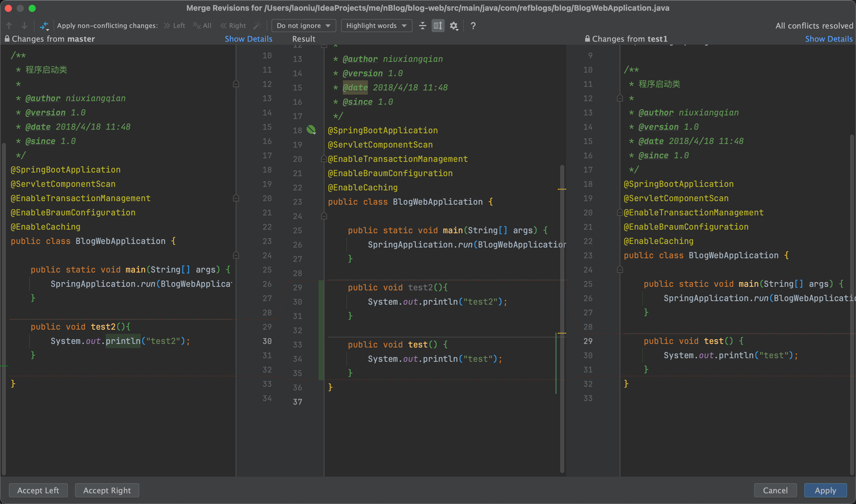
Task: Open the compare contents arrows dropdown icon
Action: 44,26
